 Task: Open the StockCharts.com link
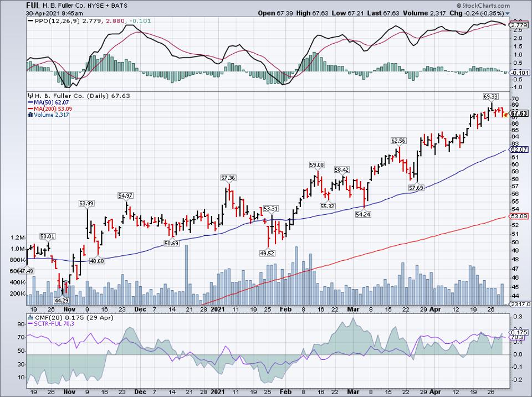pyautogui.click(x=486, y=5)
